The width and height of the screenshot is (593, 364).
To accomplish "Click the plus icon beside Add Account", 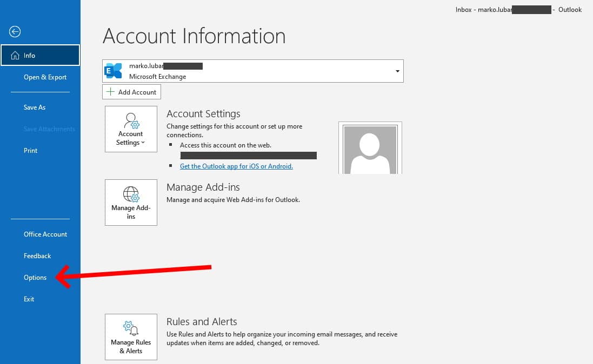I will coord(110,91).
